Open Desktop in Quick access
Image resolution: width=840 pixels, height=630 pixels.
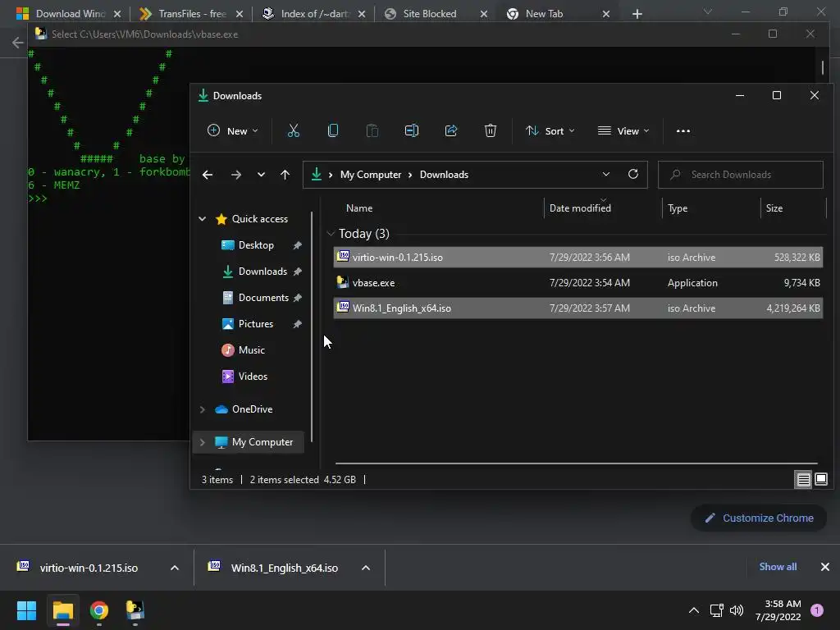click(255, 244)
